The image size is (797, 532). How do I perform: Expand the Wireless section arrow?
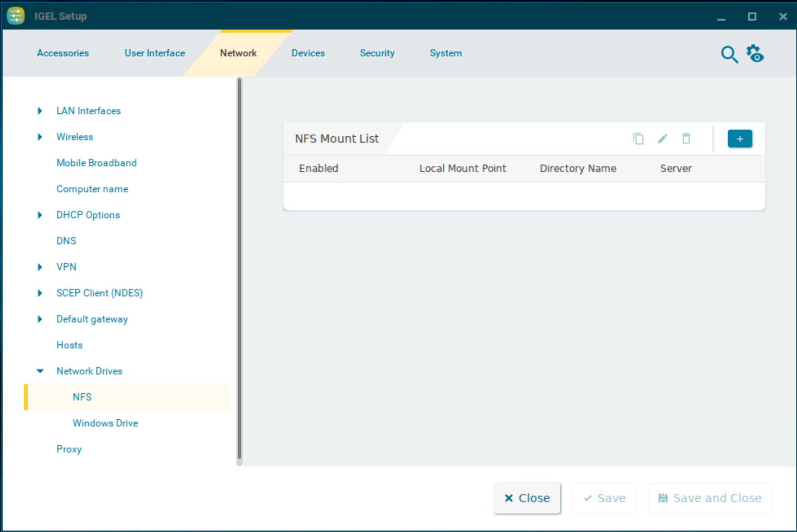pos(40,137)
